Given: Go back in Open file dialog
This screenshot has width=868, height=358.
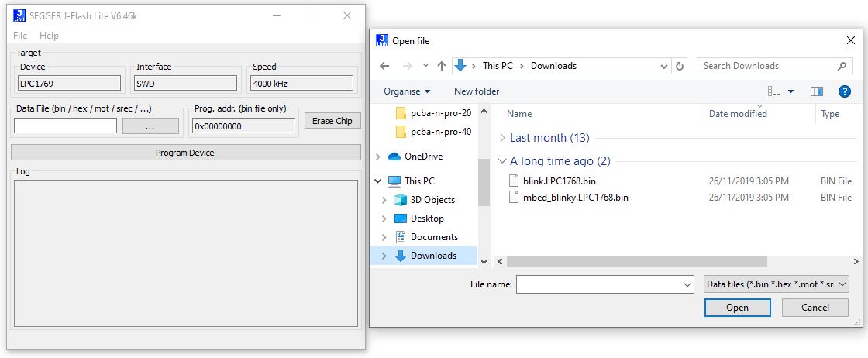Looking at the screenshot, I should pyautogui.click(x=384, y=66).
